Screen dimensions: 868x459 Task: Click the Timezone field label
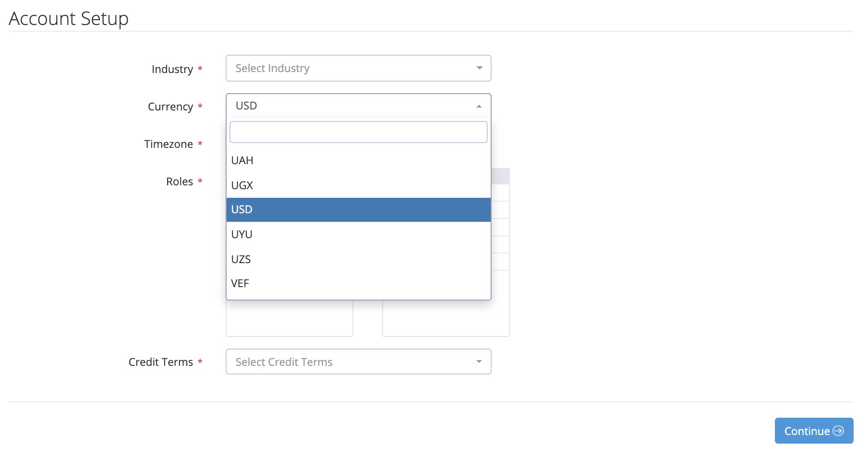pos(169,144)
